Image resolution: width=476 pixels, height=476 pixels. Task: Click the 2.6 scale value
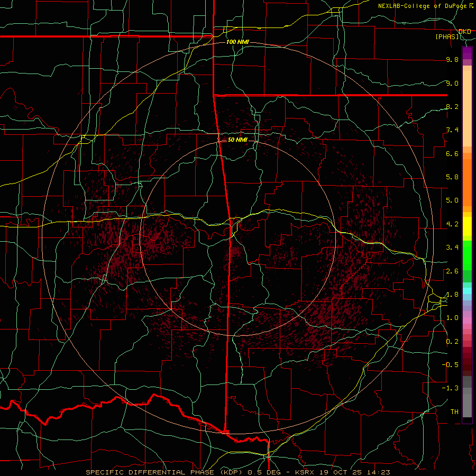click(452, 271)
